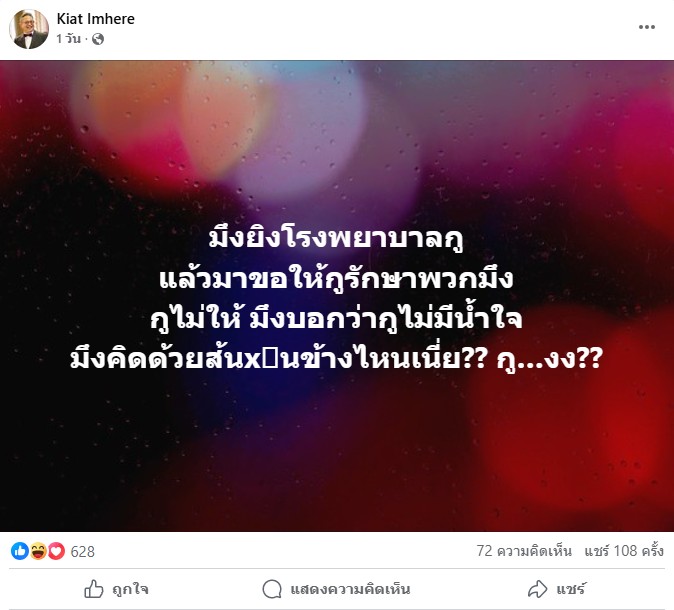The image size is (674, 610).
Task: Click the white Thai status text
Action: point(336,298)
